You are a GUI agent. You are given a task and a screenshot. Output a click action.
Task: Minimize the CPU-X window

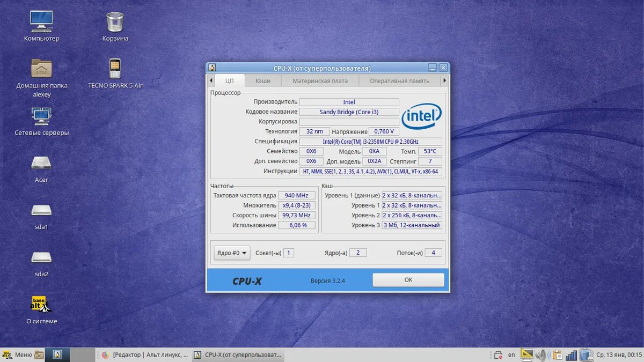(433, 68)
